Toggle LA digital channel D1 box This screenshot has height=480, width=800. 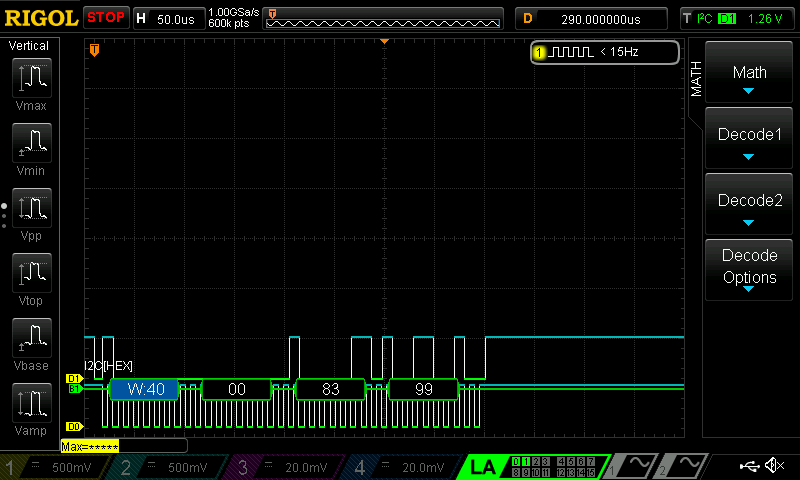[526, 462]
